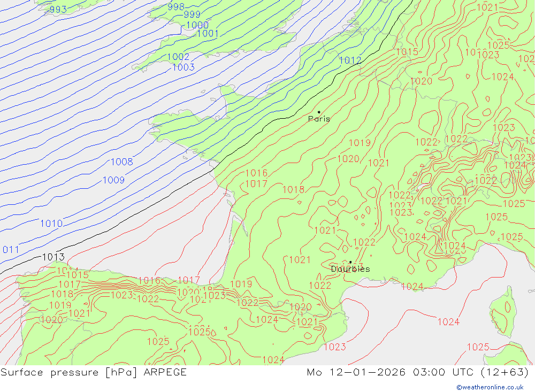Click the Dourbies location dot marker
535x392 pixels.
click(350, 262)
